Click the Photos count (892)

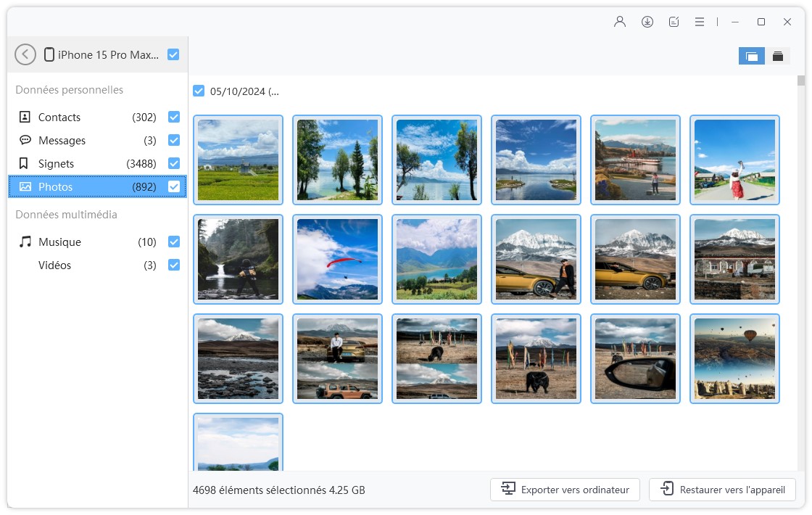144,187
